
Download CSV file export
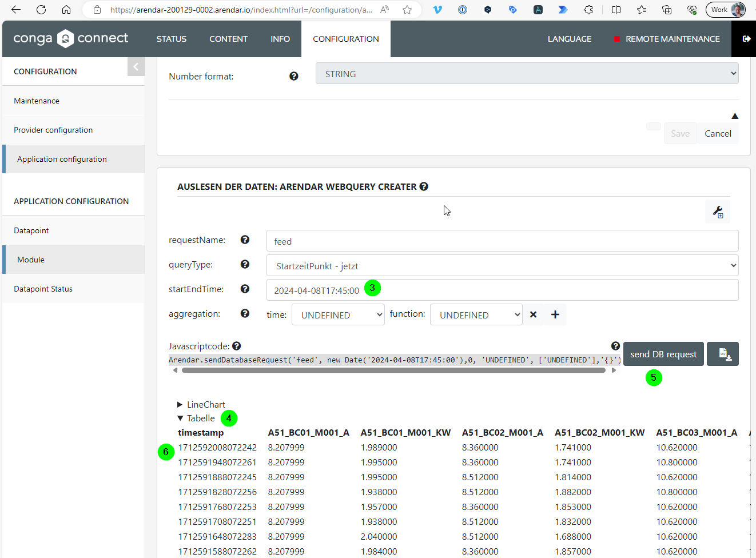tap(723, 354)
